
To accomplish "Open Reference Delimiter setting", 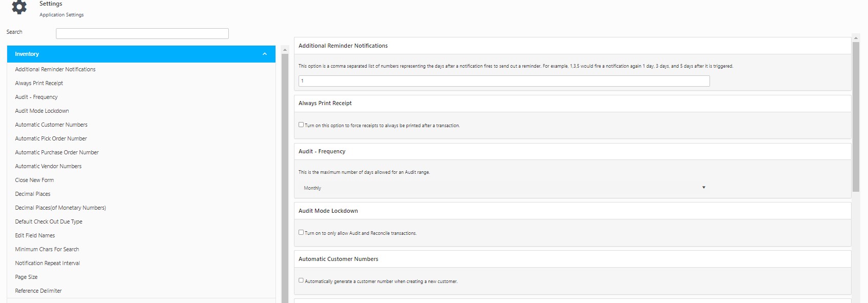I will (38, 291).
